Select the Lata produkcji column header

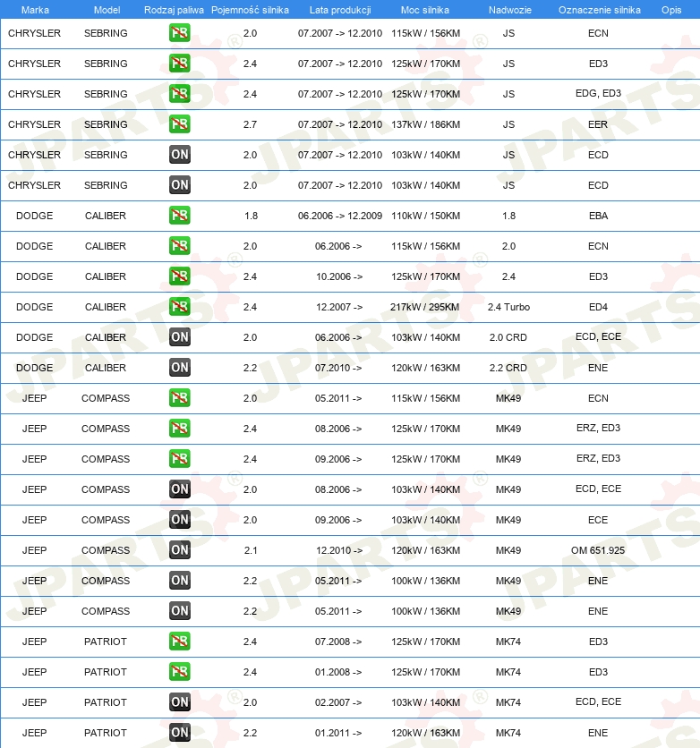(340, 10)
